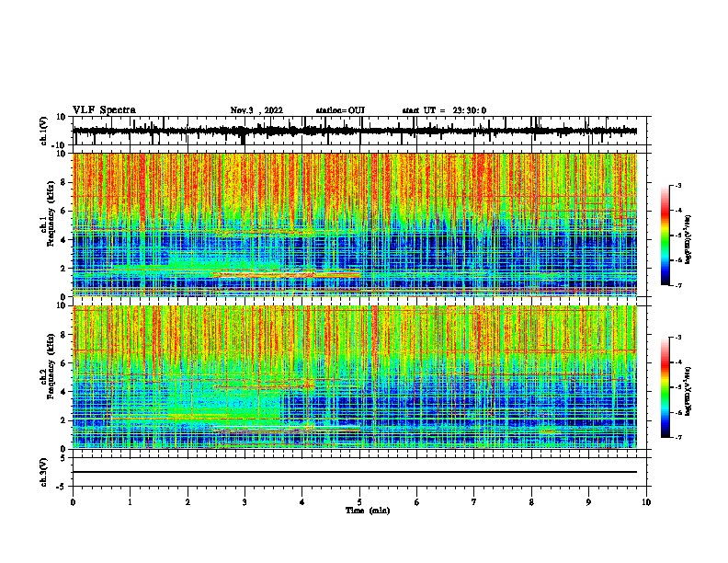The width and height of the screenshot is (728, 563).
Task: Click the ch.1 color bar log(PSD) label
Action: pyautogui.click(x=688, y=239)
